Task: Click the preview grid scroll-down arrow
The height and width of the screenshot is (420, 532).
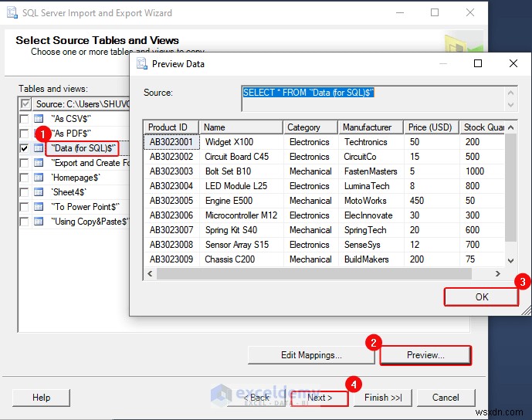Action: tap(511, 260)
